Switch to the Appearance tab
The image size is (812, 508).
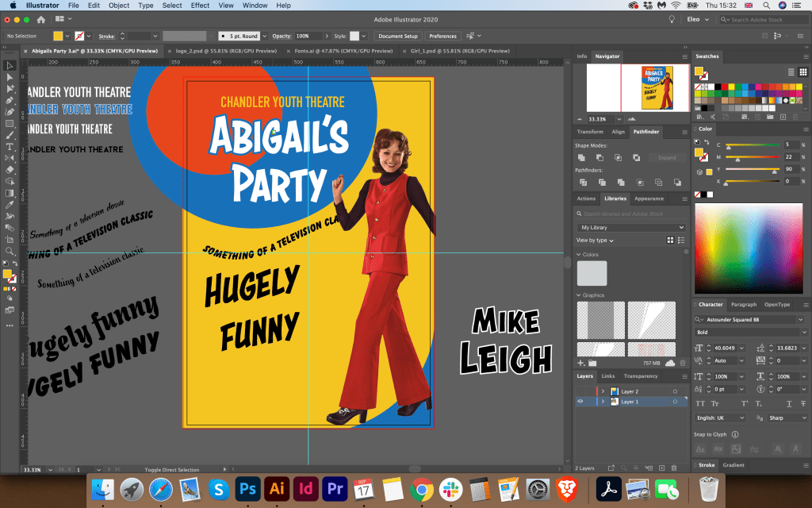[x=649, y=198]
